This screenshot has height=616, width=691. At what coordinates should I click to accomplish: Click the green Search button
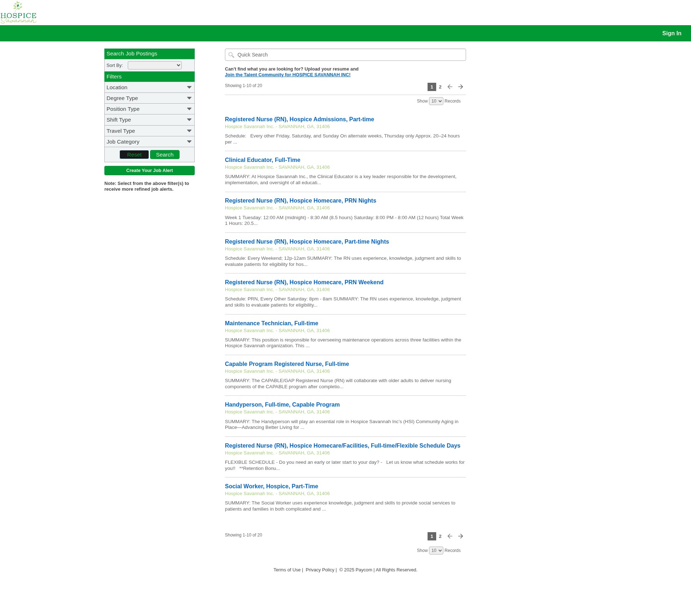pyautogui.click(x=165, y=154)
